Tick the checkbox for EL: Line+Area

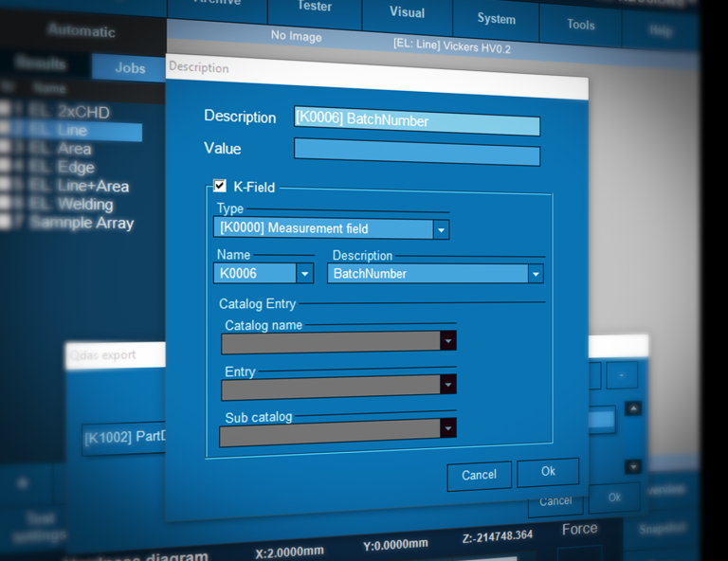(5, 183)
